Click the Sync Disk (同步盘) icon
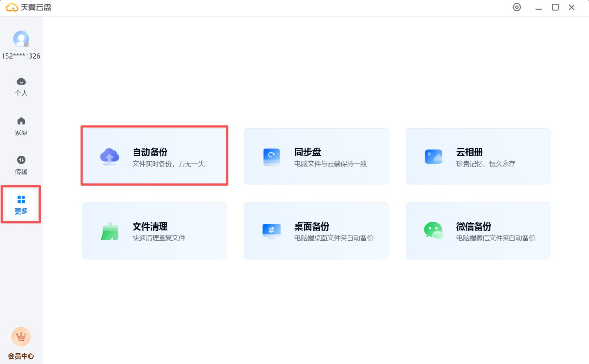Image resolution: width=589 pixels, height=364 pixels. [271, 156]
